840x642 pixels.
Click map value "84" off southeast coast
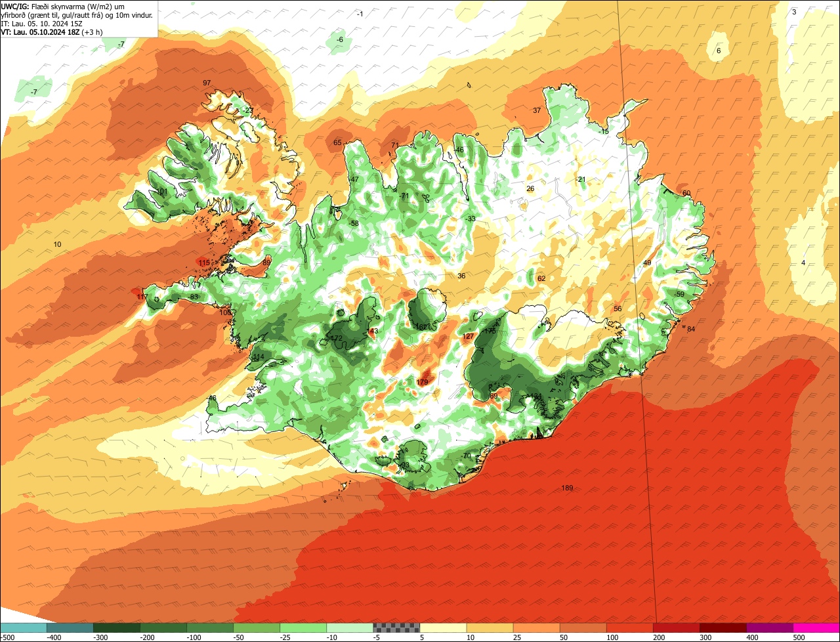[x=691, y=329]
